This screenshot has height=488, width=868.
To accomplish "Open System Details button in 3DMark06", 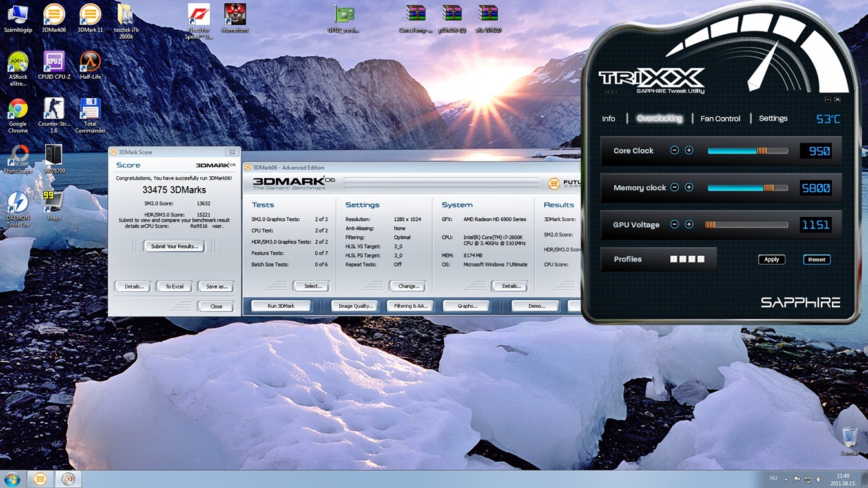I will pos(511,286).
